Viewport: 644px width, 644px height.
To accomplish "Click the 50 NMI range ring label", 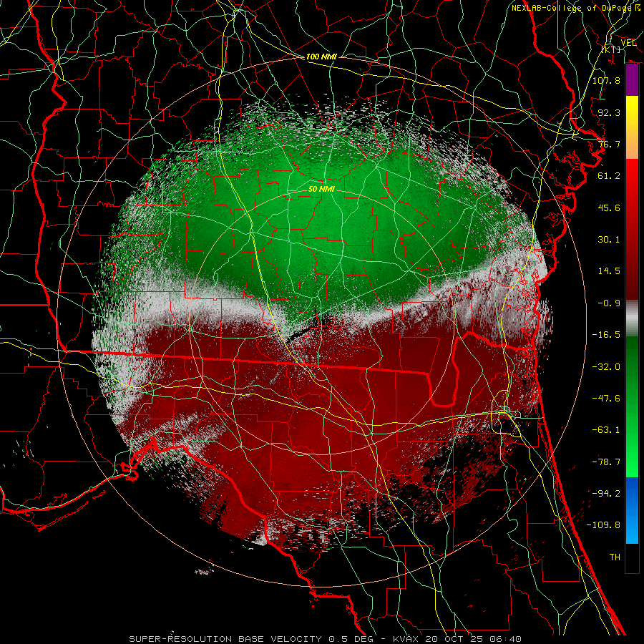I will (x=321, y=189).
